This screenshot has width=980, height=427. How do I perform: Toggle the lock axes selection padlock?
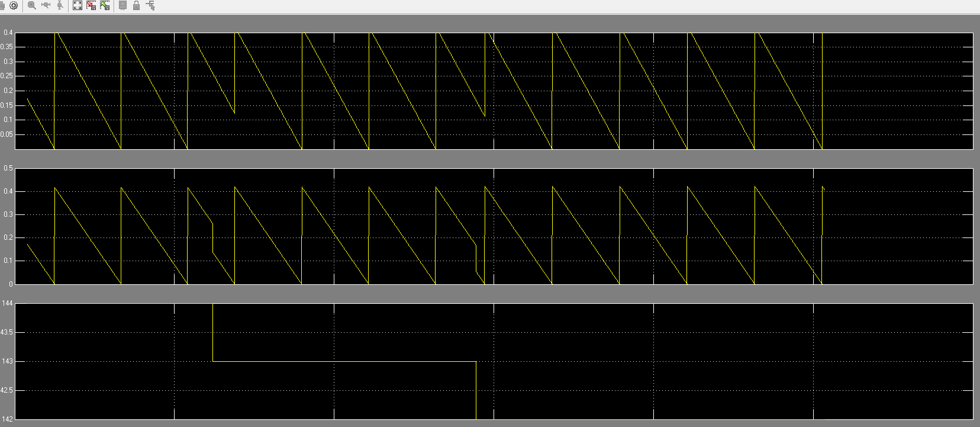click(137, 5)
